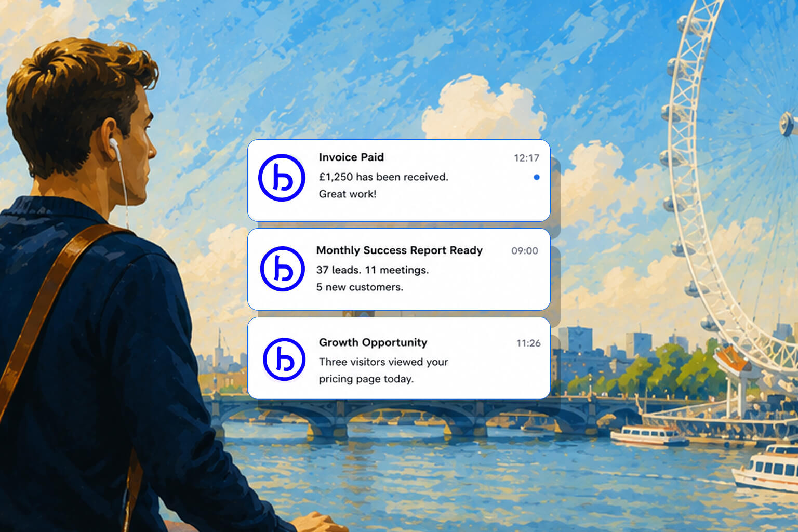
Task: Click the blue unread dot under 12:17
Action: [x=537, y=177]
